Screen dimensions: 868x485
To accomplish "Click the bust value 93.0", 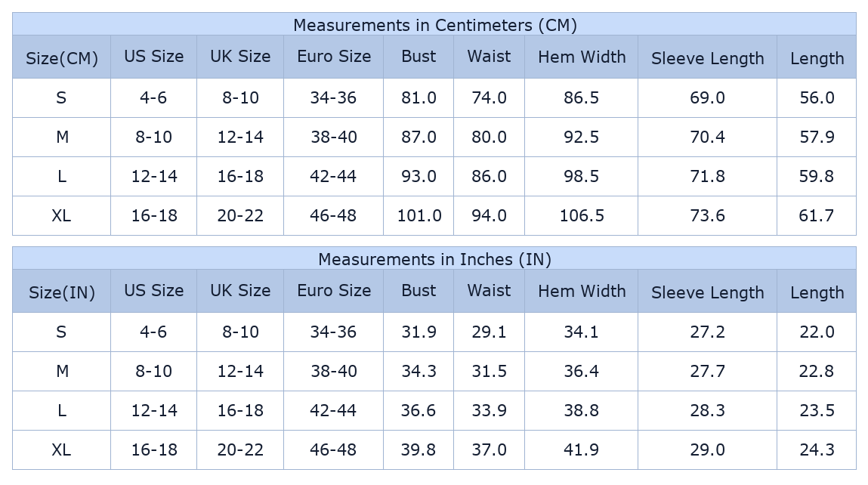I will tap(419, 176).
